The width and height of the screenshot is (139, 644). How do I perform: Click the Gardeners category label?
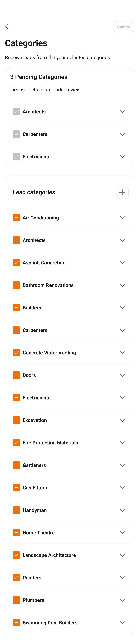point(34,465)
